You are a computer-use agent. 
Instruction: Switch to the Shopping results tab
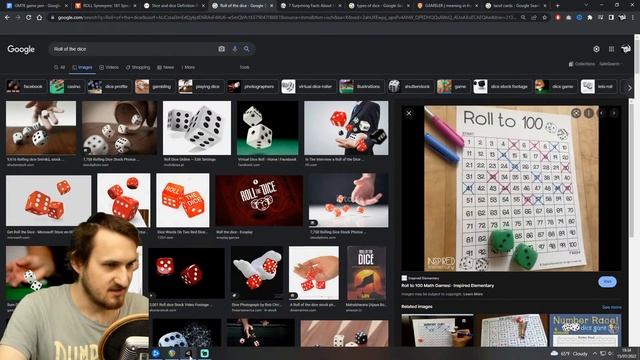[138, 67]
